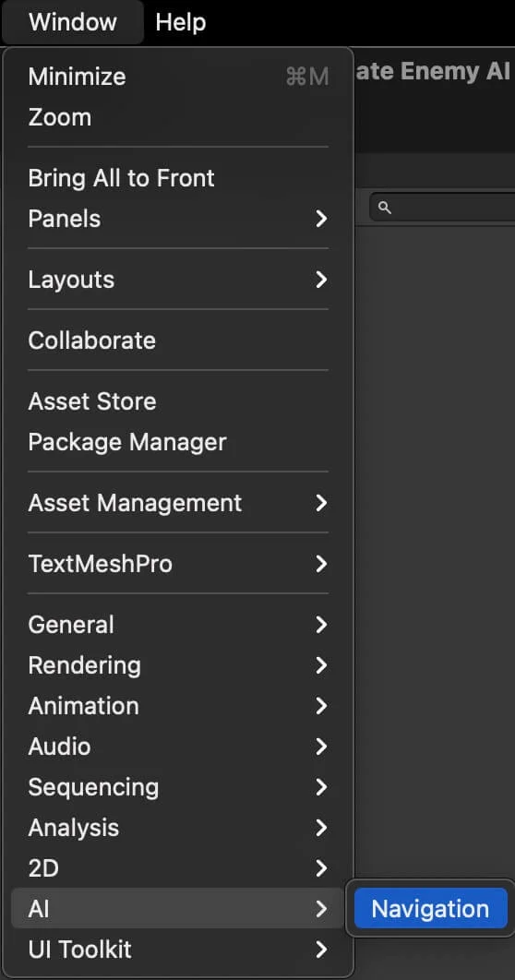This screenshot has width=515, height=980.
Task: Expand the UI Toolkit submenu
Action: [x=178, y=950]
